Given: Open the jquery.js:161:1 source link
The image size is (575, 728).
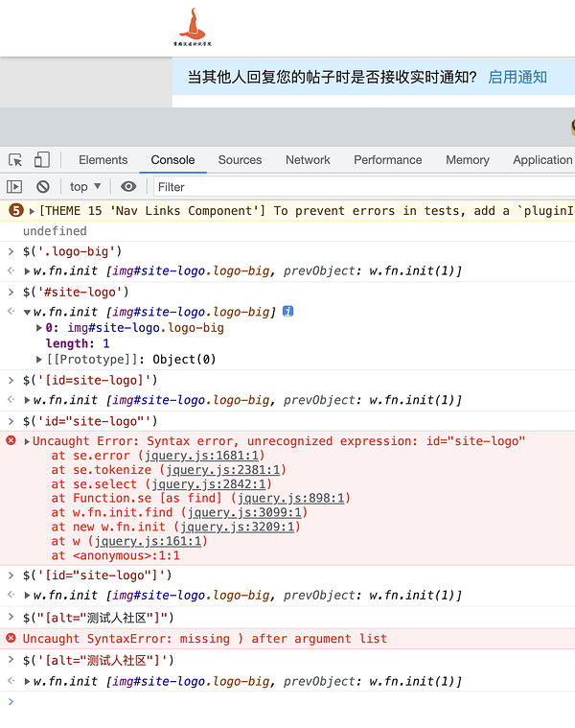Looking at the screenshot, I should (149, 541).
